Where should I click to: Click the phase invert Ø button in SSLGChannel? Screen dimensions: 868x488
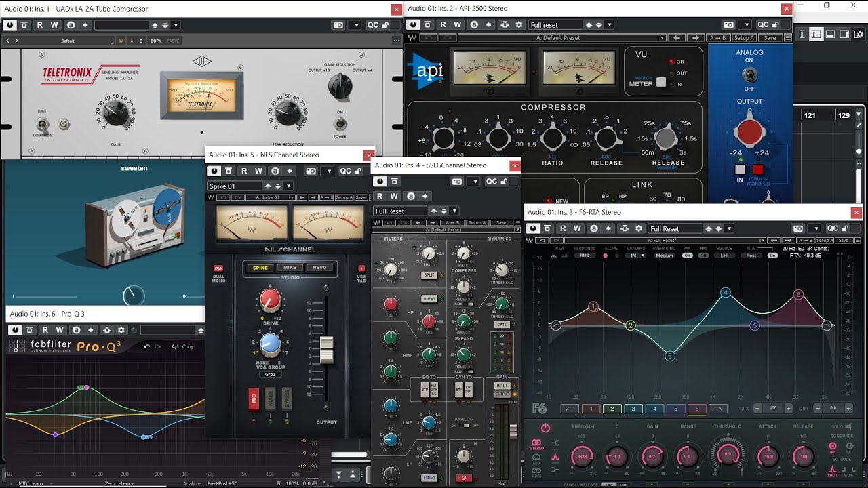pos(464,478)
